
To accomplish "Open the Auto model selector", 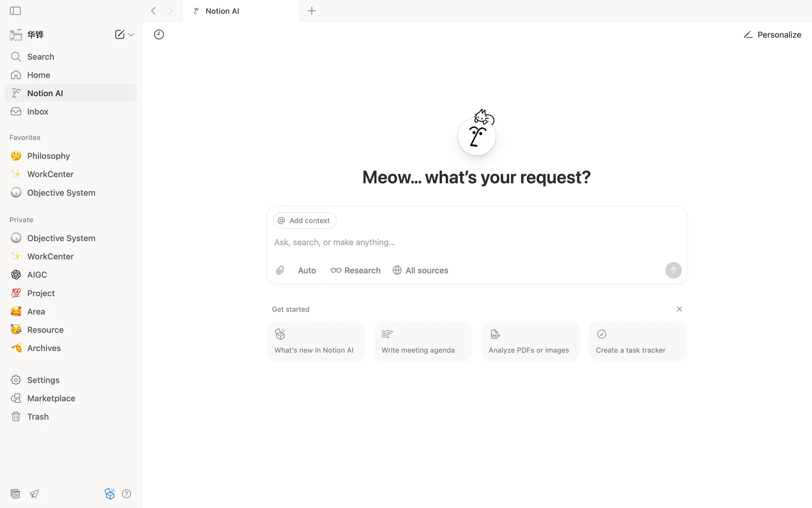I will point(307,270).
